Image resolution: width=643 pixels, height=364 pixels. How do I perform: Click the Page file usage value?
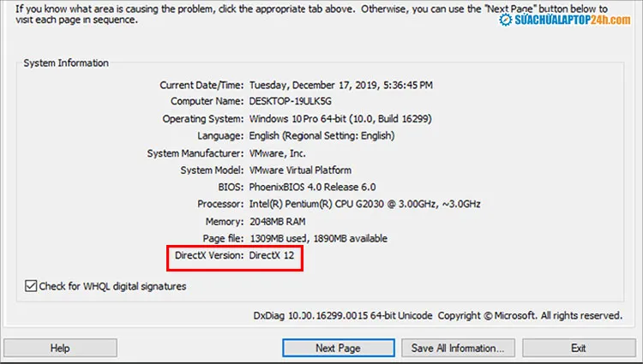point(318,237)
